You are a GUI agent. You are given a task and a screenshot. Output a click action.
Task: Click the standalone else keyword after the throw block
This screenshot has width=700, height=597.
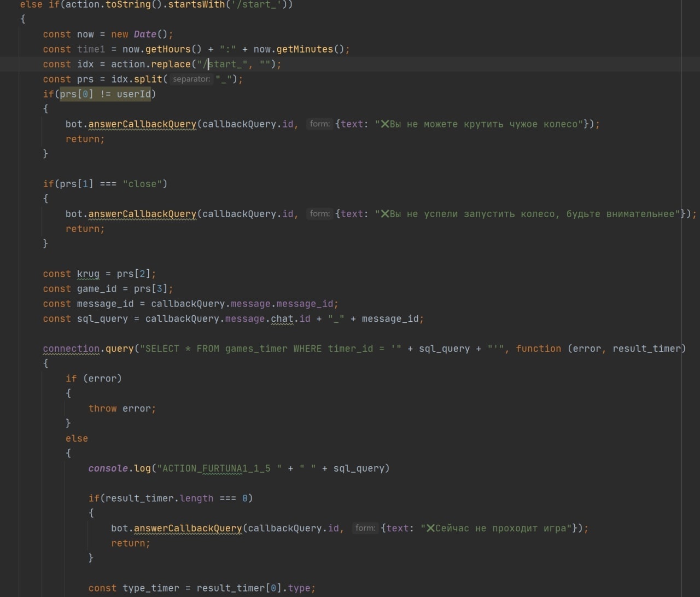point(77,438)
